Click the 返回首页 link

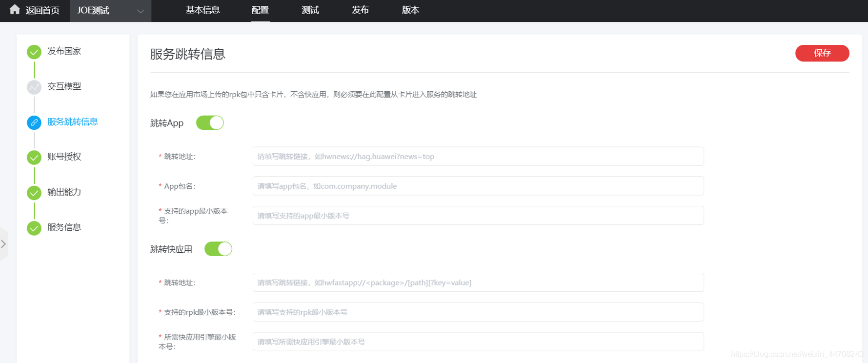tap(42, 10)
